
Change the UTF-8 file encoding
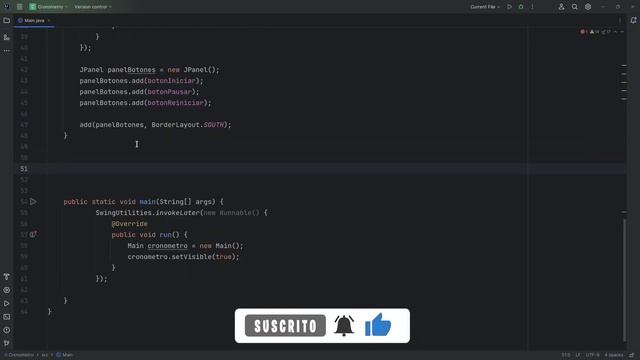tap(592, 355)
